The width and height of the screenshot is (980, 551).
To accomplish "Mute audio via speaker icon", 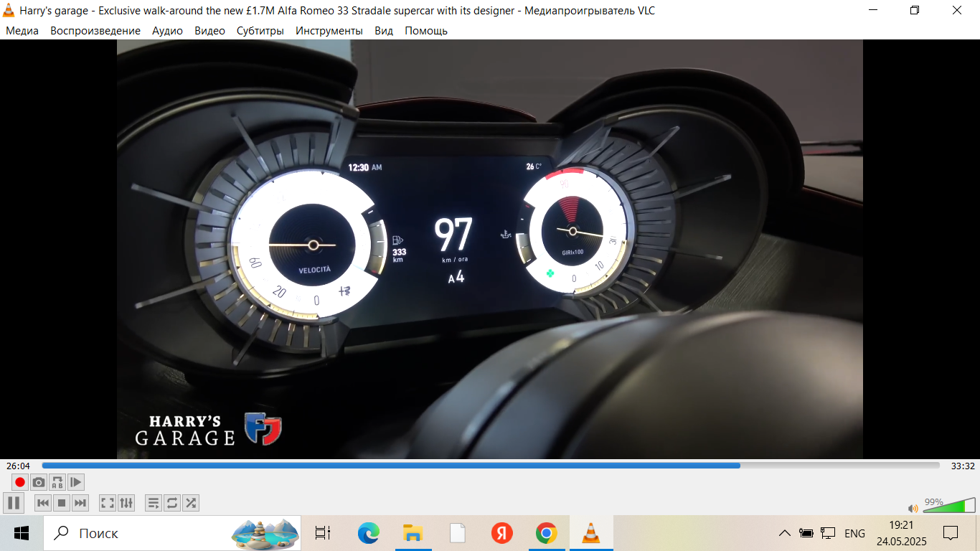I will point(913,508).
